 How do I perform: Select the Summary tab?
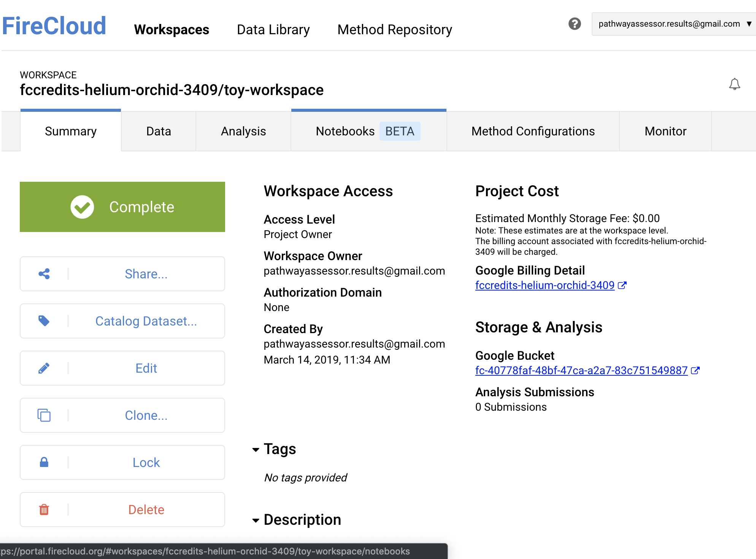coord(71,131)
